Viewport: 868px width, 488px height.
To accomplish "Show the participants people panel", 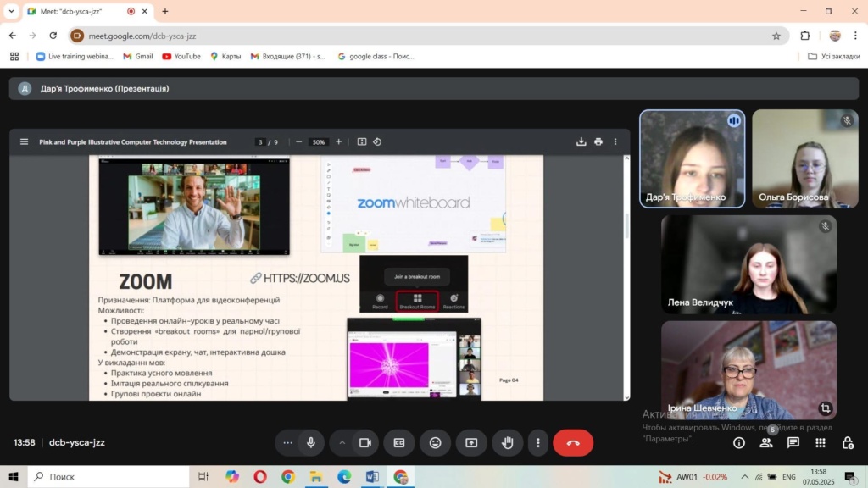I will (x=766, y=442).
